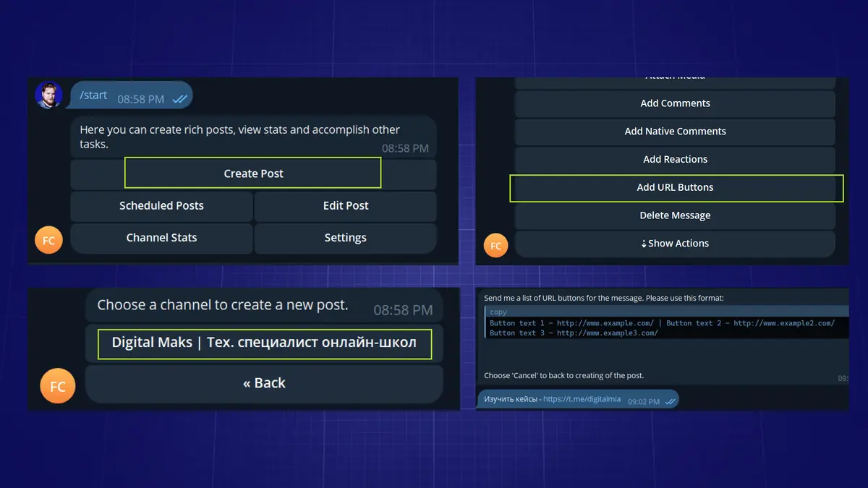The image size is (868, 488).
Task: Open the t.me/digitaimia link
Action: (582, 399)
